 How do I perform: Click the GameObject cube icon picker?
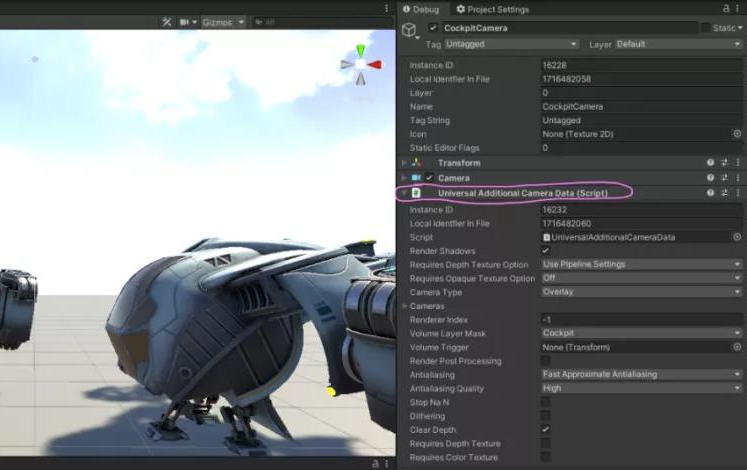click(409, 30)
